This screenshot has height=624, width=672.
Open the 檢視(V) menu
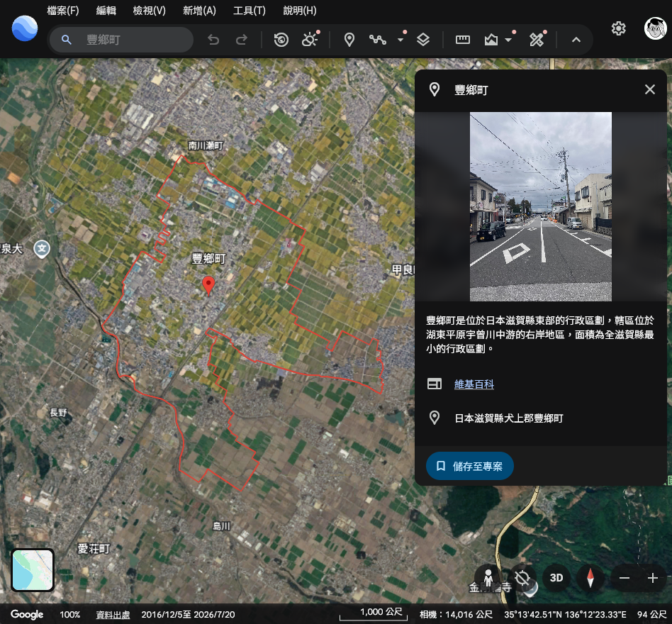coord(149,11)
